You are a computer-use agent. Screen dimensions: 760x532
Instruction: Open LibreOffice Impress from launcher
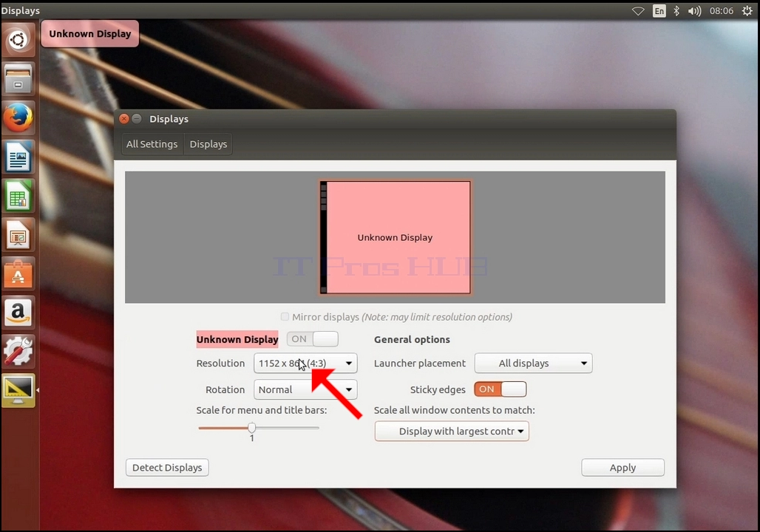[18, 234]
